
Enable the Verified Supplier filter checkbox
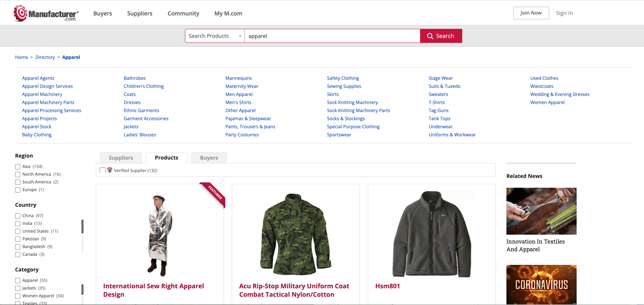click(102, 170)
